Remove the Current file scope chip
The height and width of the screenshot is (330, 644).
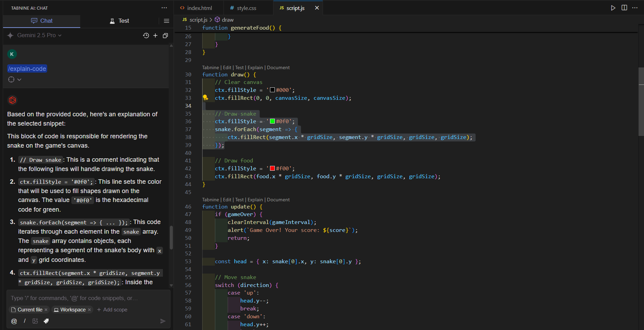[x=46, y=310]
